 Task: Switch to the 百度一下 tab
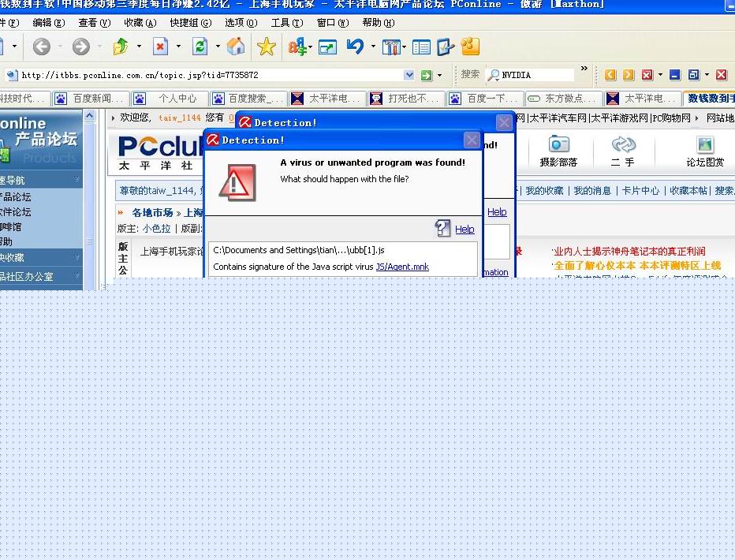pos(485,99)
